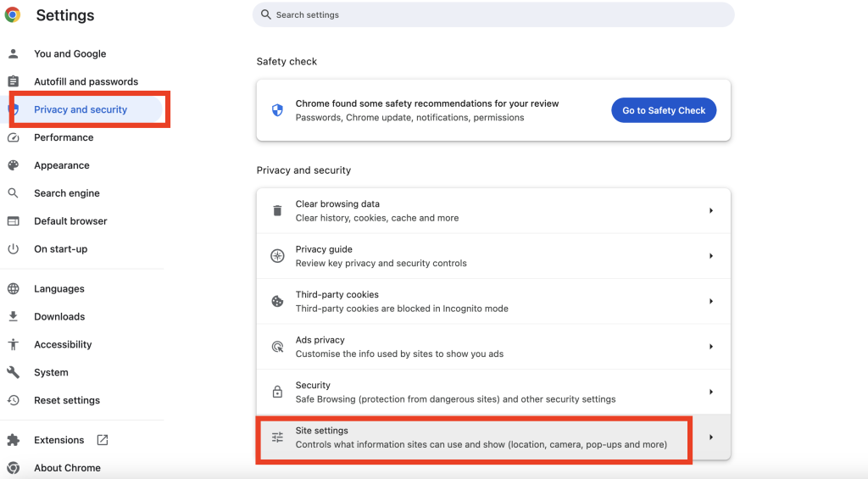Click the Appearance palette icon
The width and height of the screenshot is (868, 479).
coord(14,165)
